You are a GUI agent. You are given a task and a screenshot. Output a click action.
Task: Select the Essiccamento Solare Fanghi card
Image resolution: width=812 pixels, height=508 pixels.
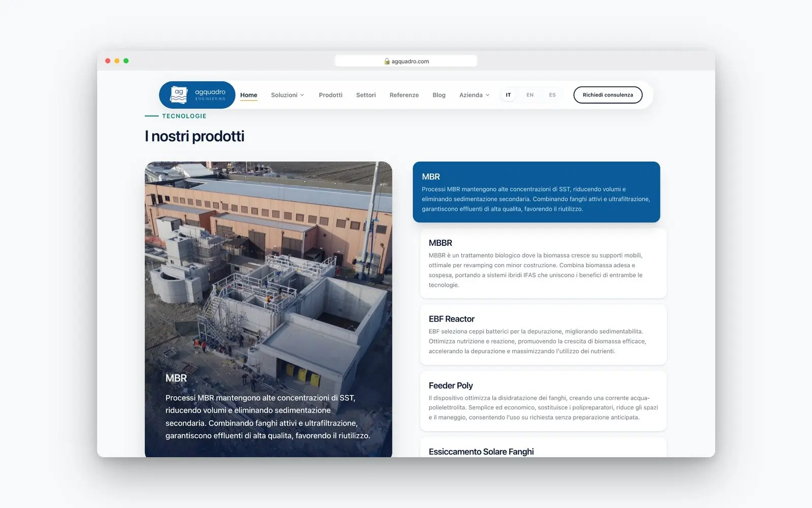click(543, 448)
